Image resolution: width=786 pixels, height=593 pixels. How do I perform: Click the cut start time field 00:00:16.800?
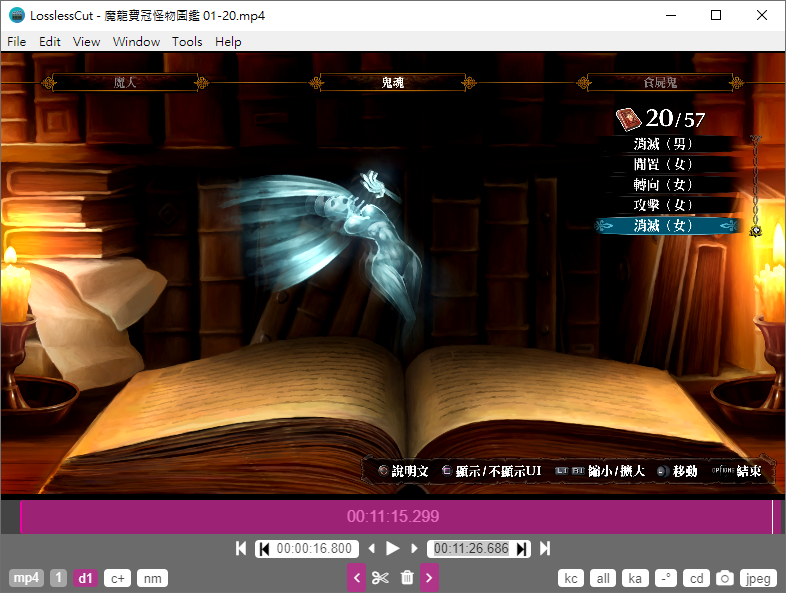point(314,549)
